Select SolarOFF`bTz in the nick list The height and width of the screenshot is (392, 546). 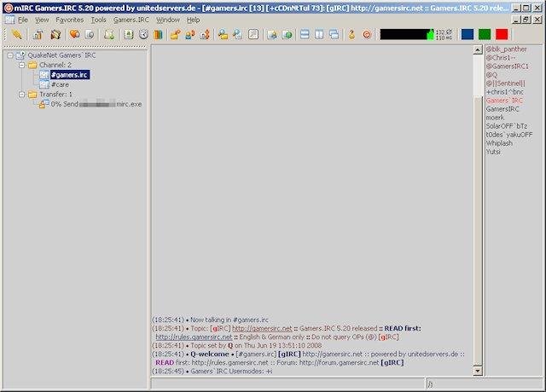click(x=507, y=126)
